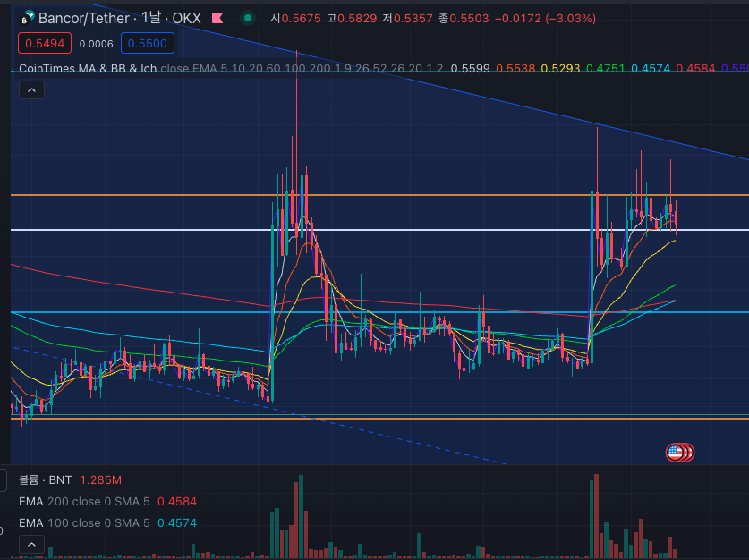Click the red 0.4584 EMA 200 pane value

177,501
